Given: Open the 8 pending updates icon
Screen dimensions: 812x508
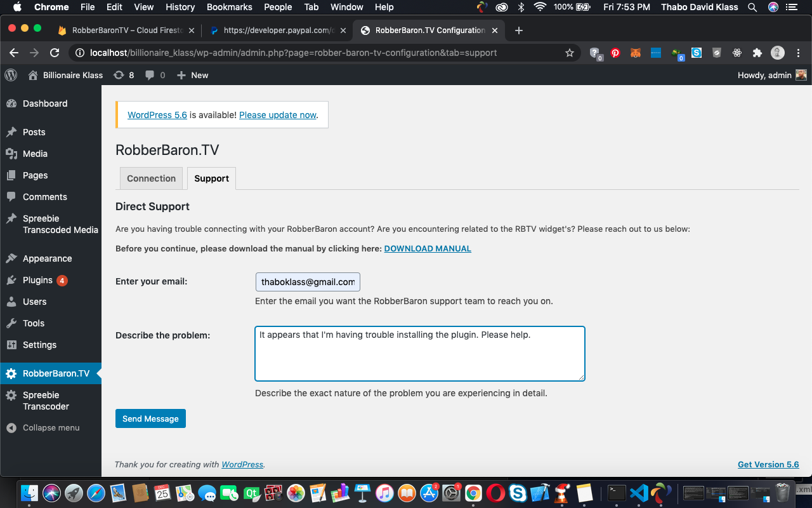Looking at the screenshot, I should 124,75.
